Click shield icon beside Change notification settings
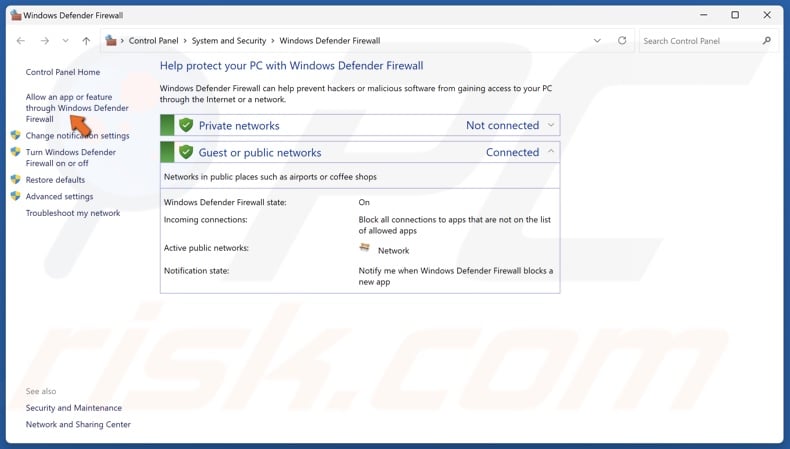The image size is (790, 449). (16, 135)
